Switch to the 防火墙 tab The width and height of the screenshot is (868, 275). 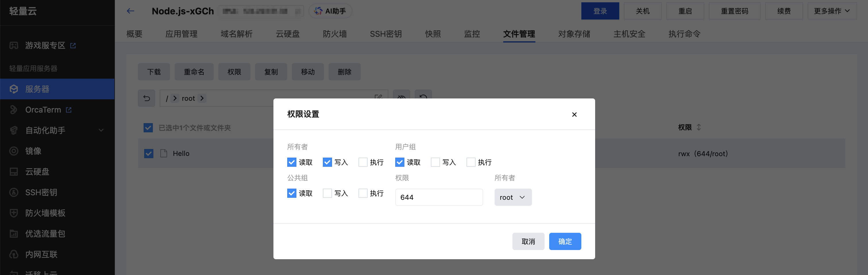click(x=335, y=34)
